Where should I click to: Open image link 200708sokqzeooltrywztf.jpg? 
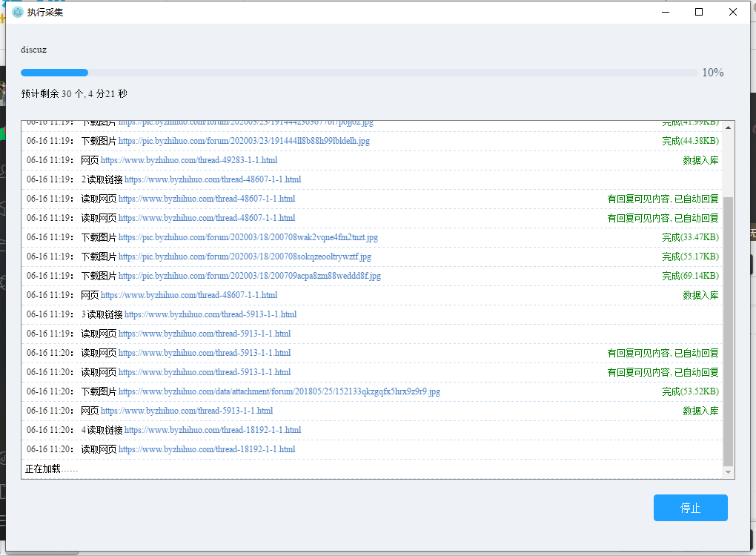pos(245,257)
